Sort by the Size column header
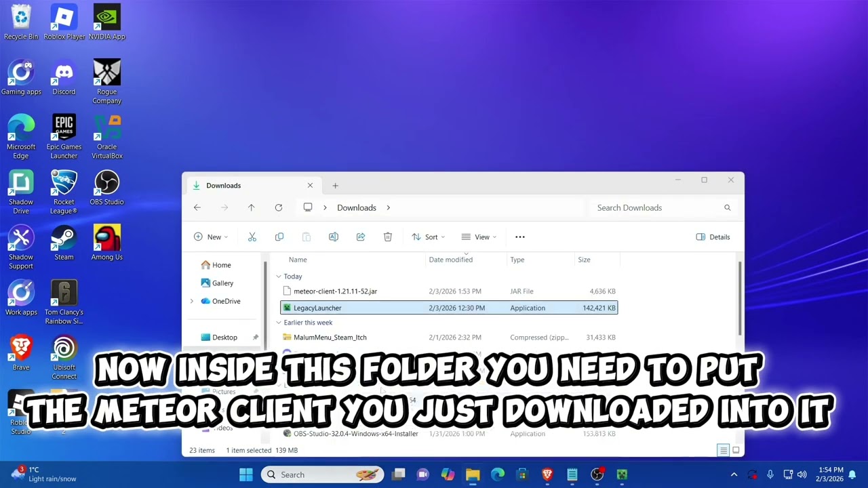868x488 pixels. (x=584, y=260)
